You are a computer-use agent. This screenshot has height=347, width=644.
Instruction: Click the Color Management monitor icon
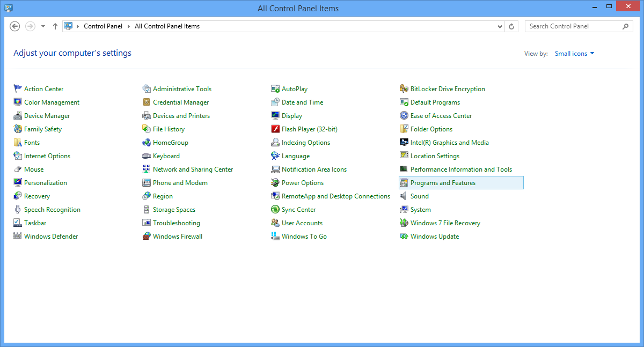click(18, 102)
